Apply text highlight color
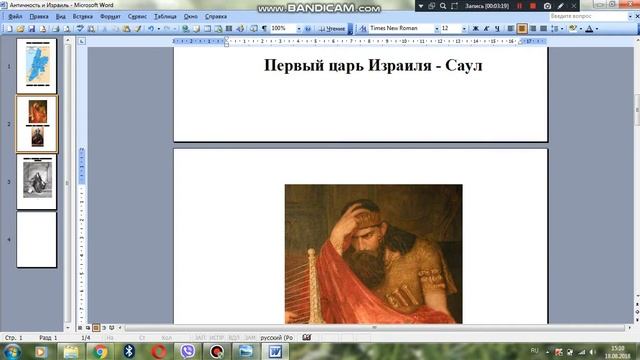640x360 pixels. 573,29
